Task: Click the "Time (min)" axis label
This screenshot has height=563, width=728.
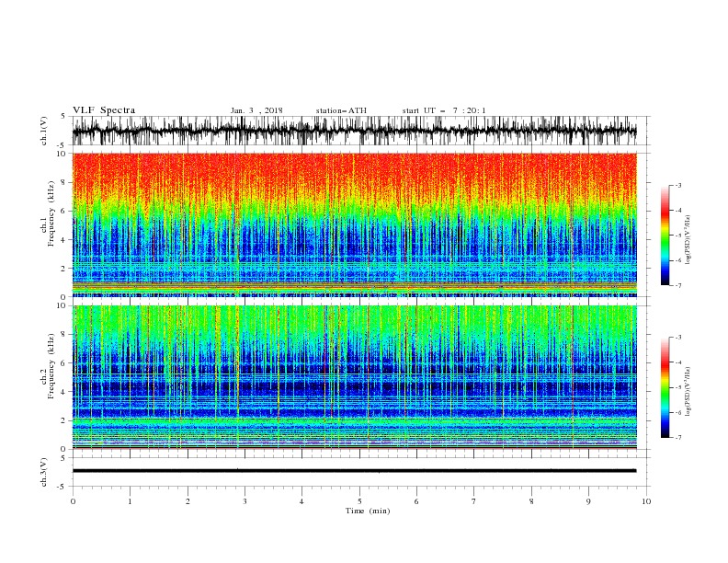Action: coord(368,511)
